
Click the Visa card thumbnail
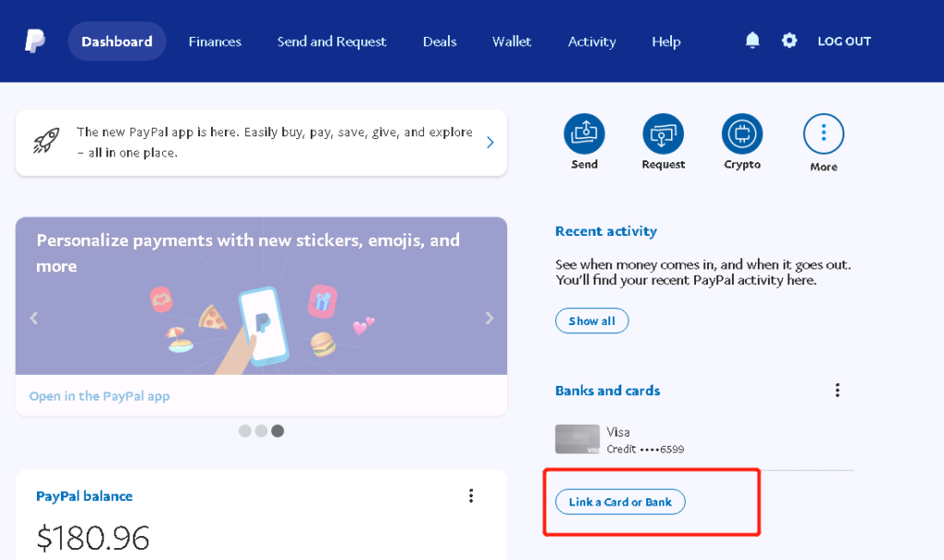[x=577, y=439]
